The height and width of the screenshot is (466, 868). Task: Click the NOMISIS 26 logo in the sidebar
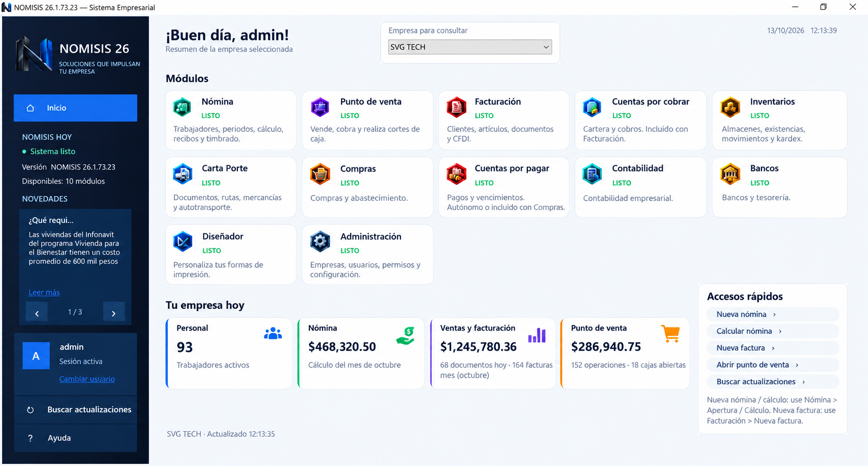tap(33, 54)
